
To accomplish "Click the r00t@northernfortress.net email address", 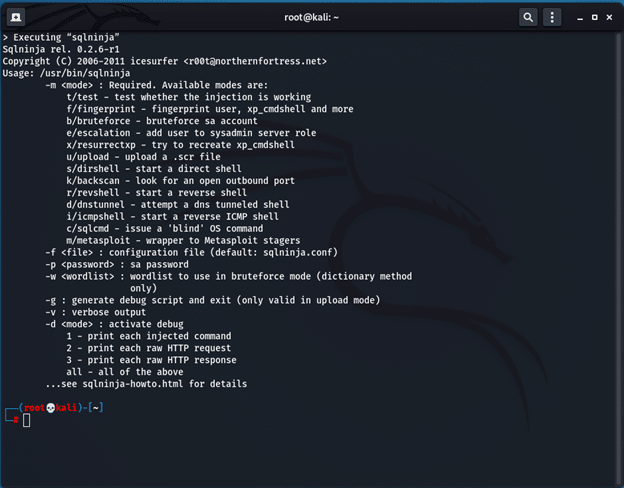I will pyautogui.click(x=269, y=61).
